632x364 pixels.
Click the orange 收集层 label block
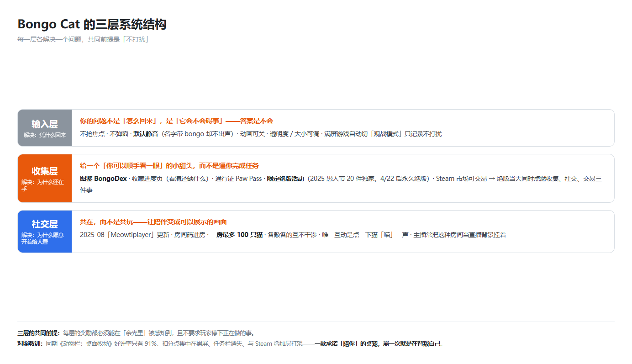(45, 178)
